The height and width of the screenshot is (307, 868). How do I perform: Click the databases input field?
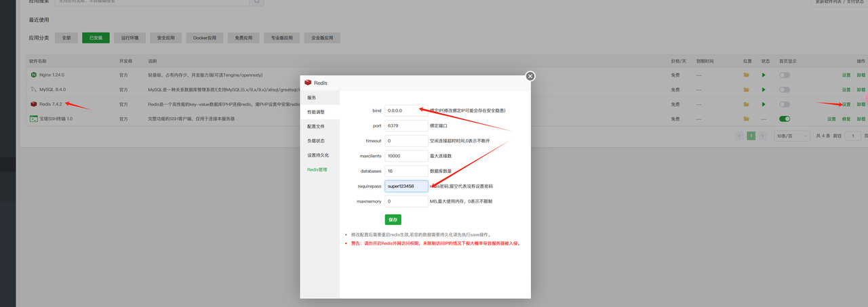pyautogui.click(x=406, y=171)
